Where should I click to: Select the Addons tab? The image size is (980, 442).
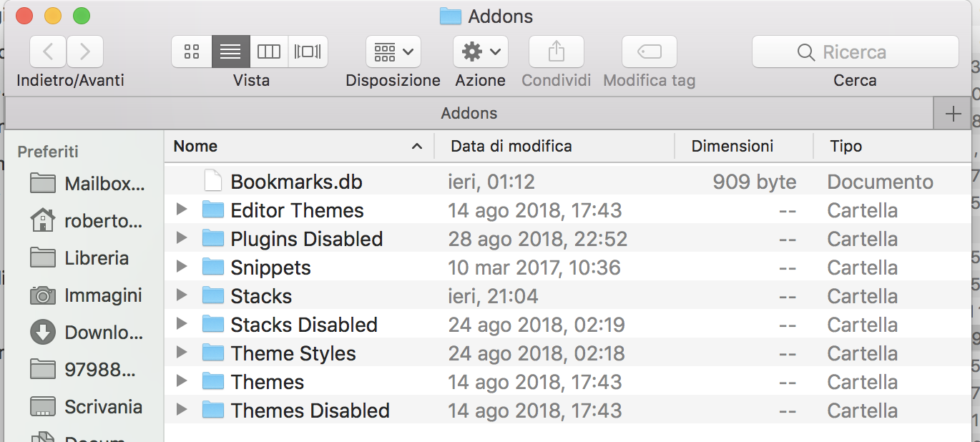click(x=469, y=113)
